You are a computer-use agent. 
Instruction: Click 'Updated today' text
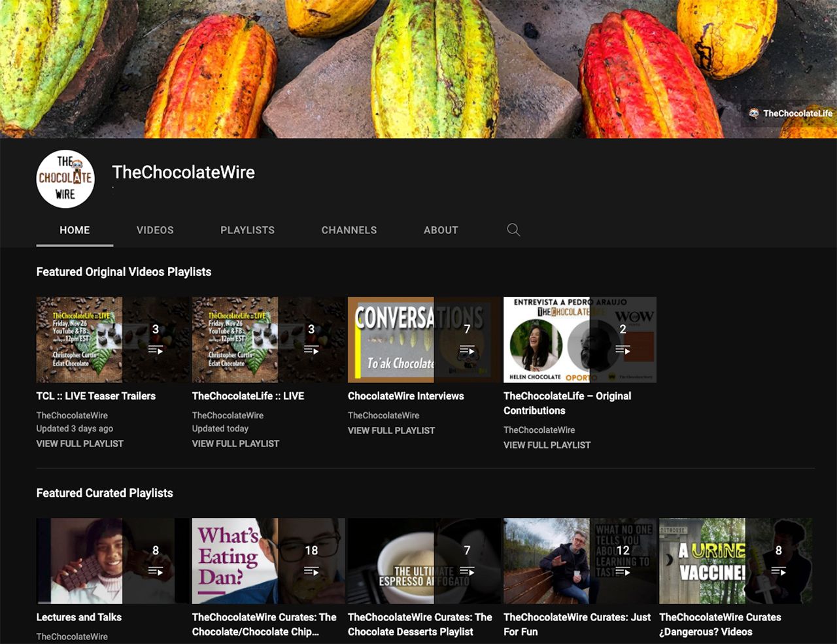coord(220,428)
